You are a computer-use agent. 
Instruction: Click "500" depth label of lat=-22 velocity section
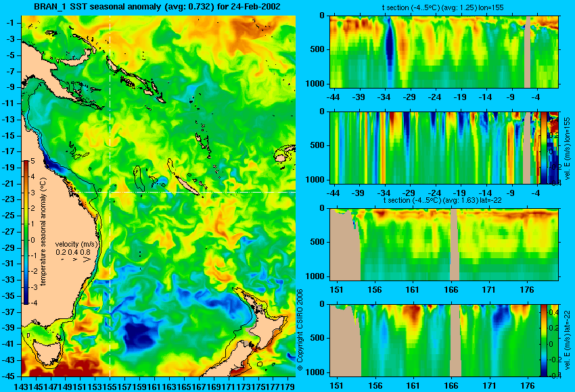[317, 338]
